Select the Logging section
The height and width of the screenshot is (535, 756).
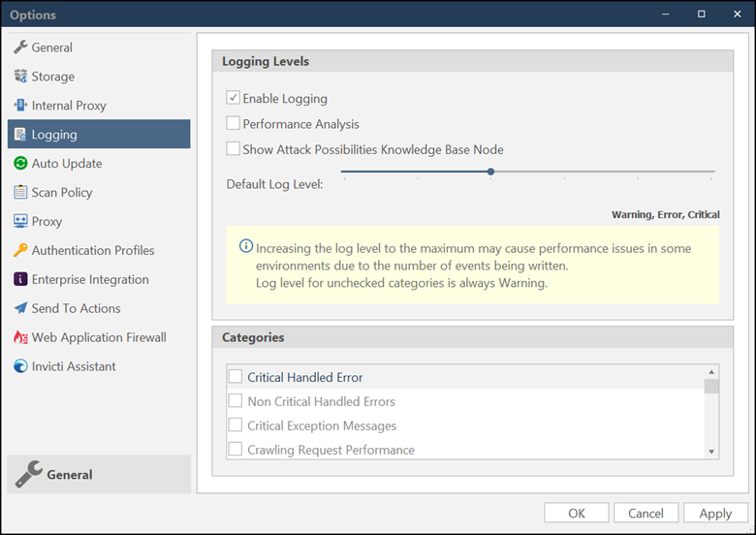click(x=99, y=134)
